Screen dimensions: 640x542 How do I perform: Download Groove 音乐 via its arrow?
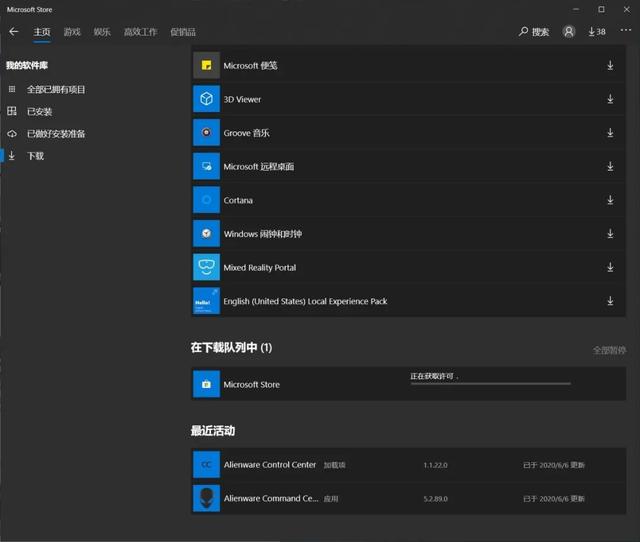610,133
